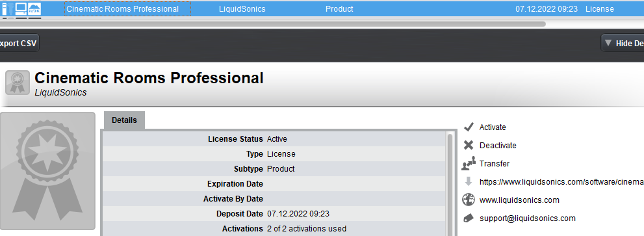
Task: Click the support tag icon
Action: (468, 218)
